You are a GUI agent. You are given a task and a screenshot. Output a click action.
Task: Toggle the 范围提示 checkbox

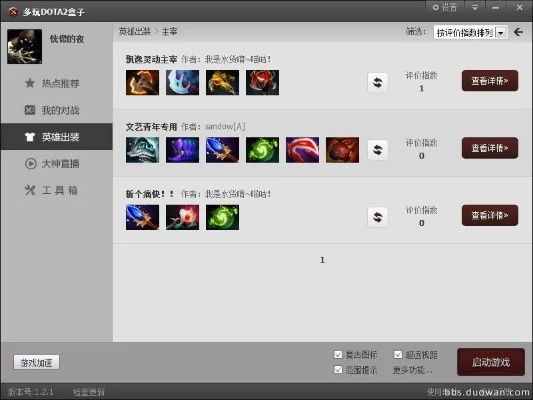click(338, 369)
